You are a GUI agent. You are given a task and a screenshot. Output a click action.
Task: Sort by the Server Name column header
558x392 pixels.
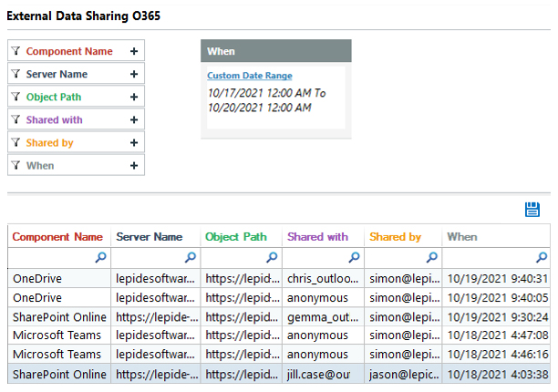(156, 236)
